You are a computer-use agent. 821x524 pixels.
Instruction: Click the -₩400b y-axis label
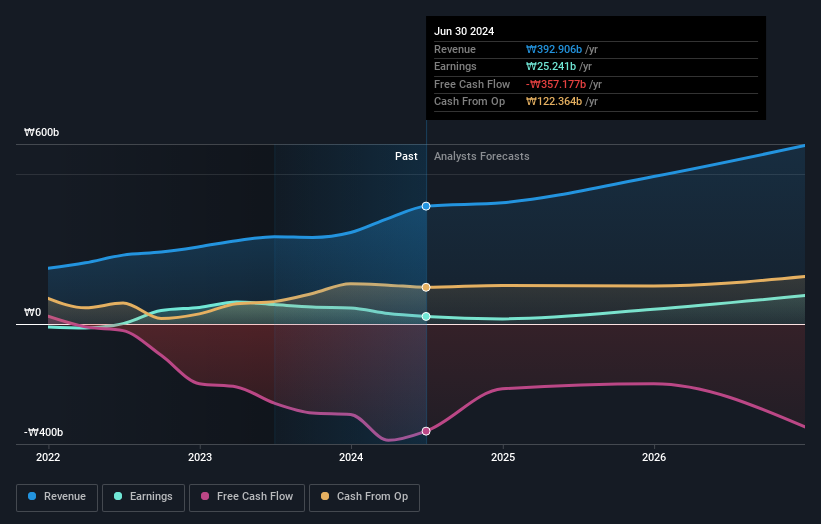pos(43,432)
